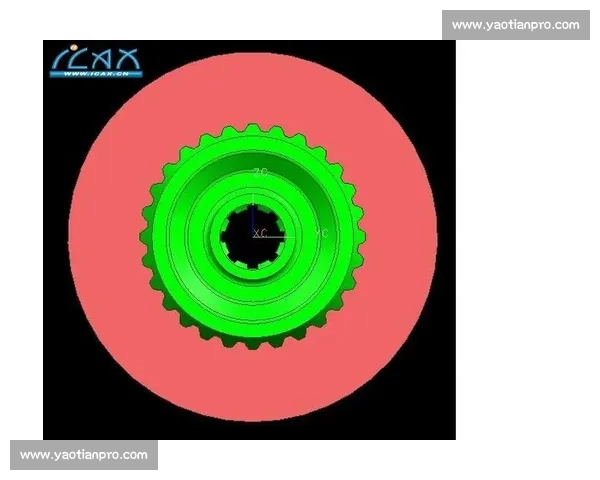Pick the bottommost tooth of the green gear
The image size is (600, 480).
point(253,343)
